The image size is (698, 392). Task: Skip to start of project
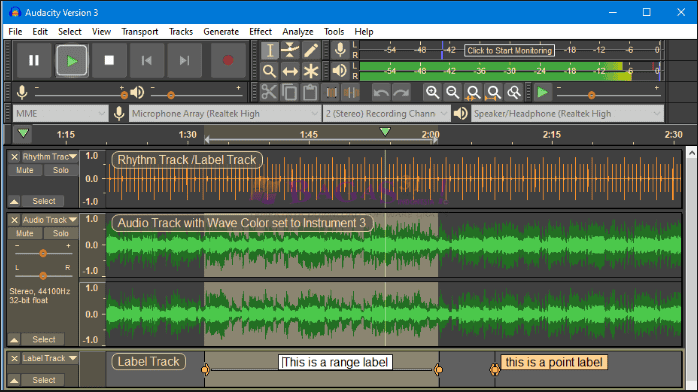(146, 60)
